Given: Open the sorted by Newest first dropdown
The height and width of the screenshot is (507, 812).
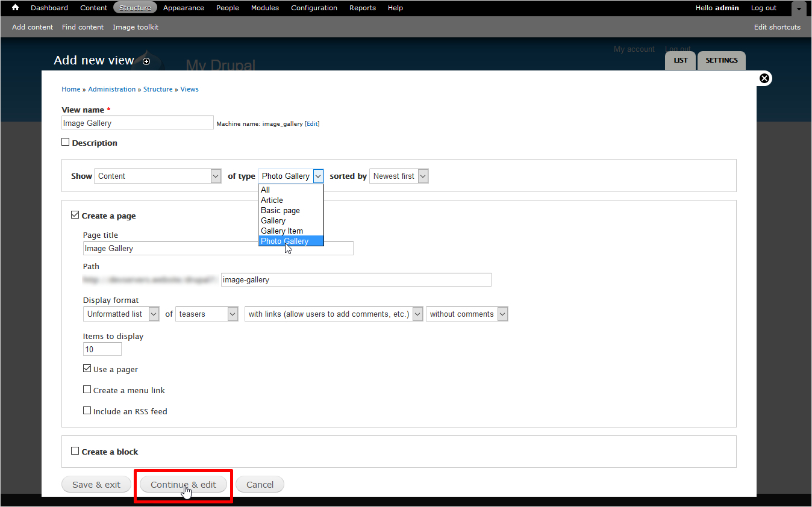Looking at the screenshot, I should coord(399,176).
